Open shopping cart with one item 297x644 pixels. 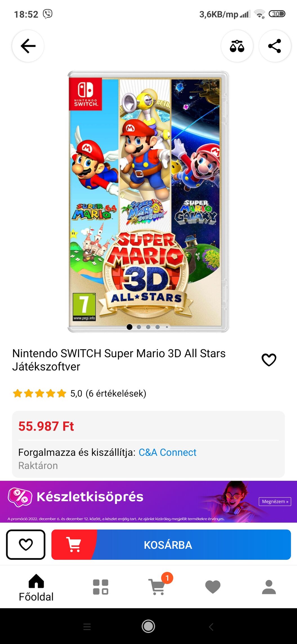coord(158,587)
